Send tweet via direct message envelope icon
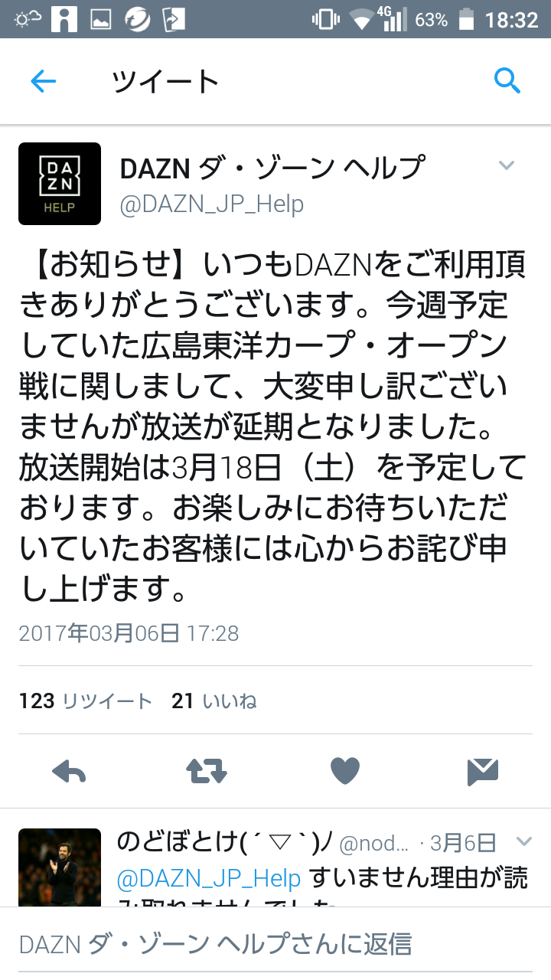The width and height of the screenshot is (551, 980). point(483,772)
